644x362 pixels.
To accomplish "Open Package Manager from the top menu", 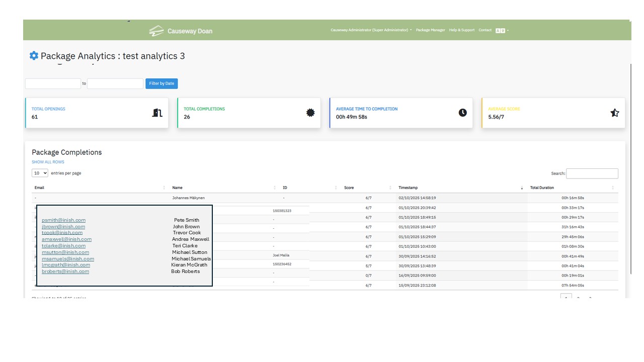I will tap(430, 30).
